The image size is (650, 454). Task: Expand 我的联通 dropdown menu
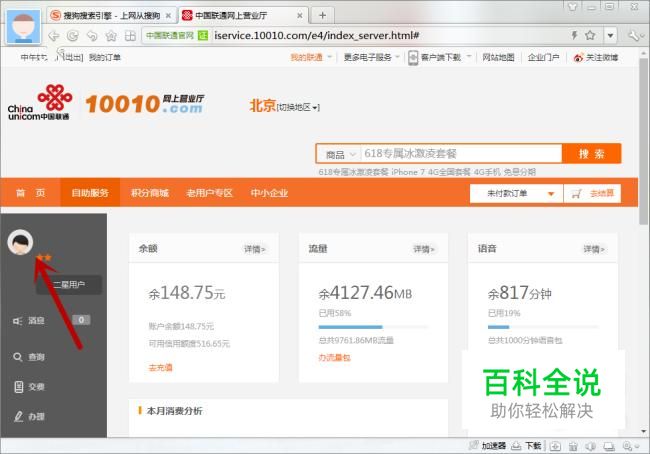coord(311,57)
